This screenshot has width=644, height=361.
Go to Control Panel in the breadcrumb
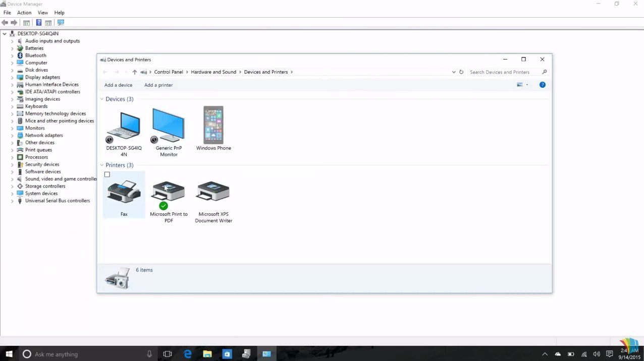(x=169, y=72)
